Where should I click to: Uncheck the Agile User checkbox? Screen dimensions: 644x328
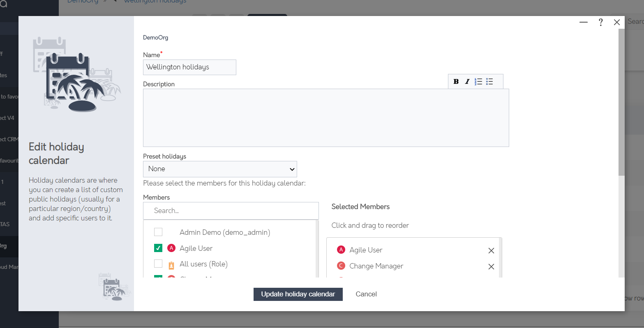pos(158,248)
